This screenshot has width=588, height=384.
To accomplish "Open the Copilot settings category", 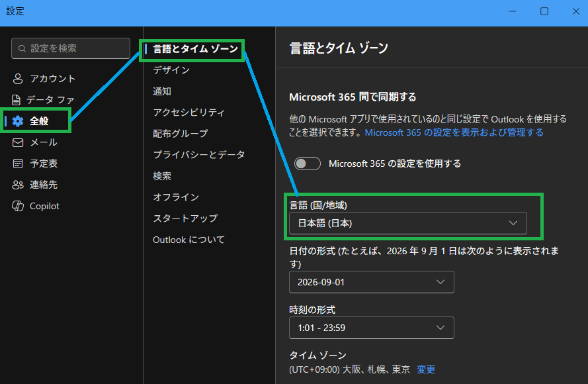I will tap(36, 206).
